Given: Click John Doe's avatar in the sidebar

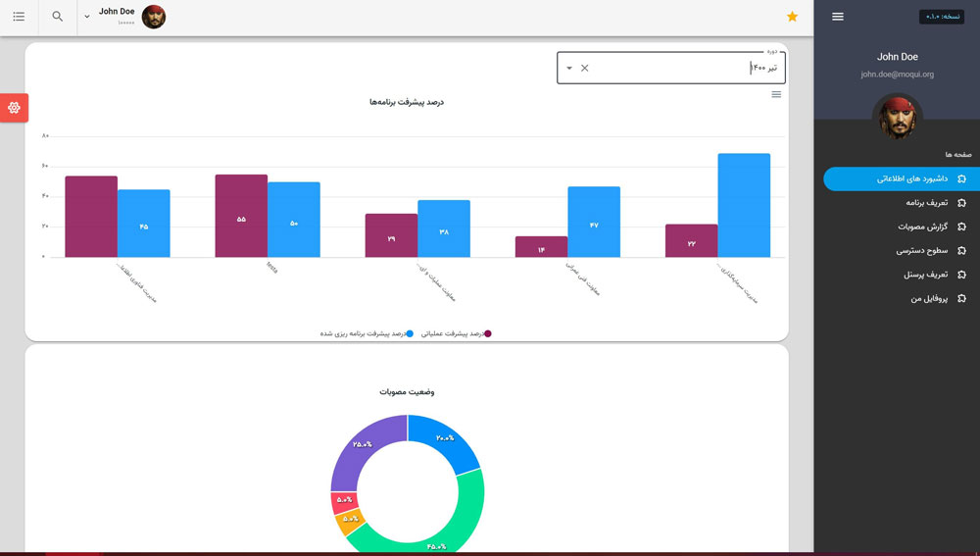Looking at the screenshot, I should click(x=897, y=117).
